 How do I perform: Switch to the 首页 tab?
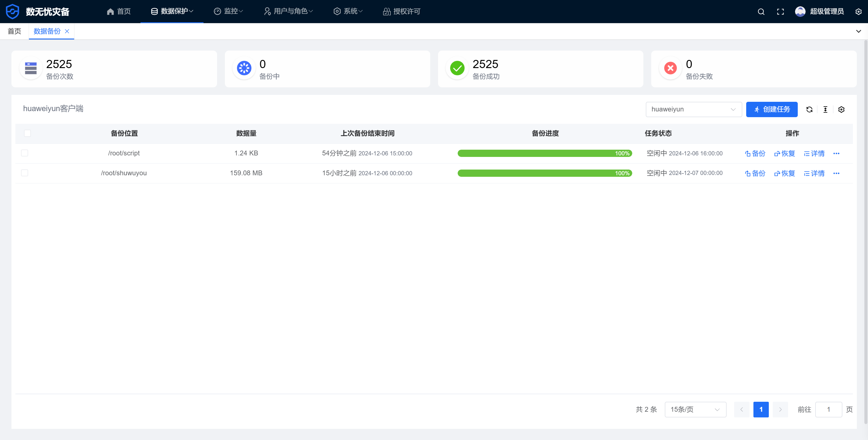click(x=14, y=31)
